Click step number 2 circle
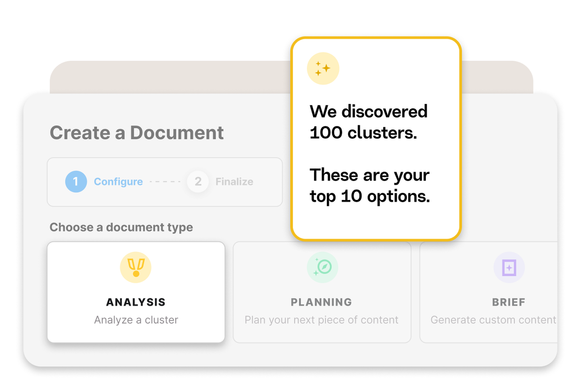This screenshot has width=588, height=391. 198,182
